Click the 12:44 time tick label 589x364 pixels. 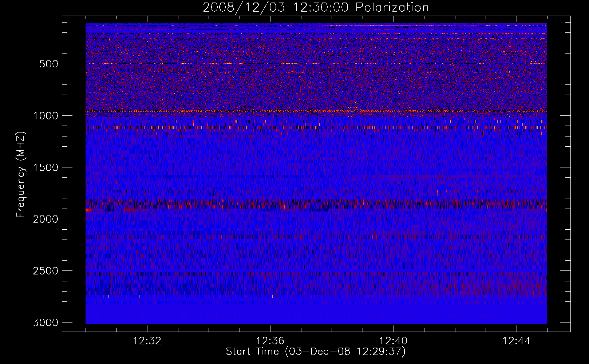[516, 341]
